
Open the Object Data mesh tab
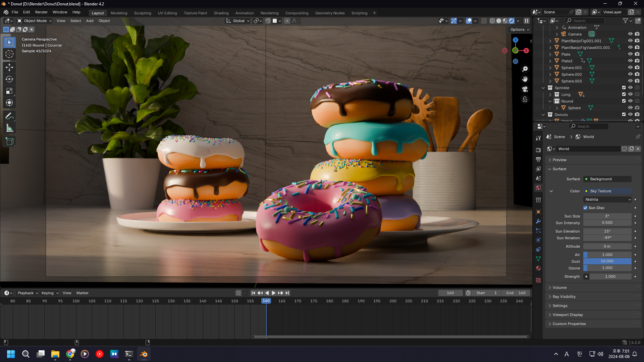[538, 259]
